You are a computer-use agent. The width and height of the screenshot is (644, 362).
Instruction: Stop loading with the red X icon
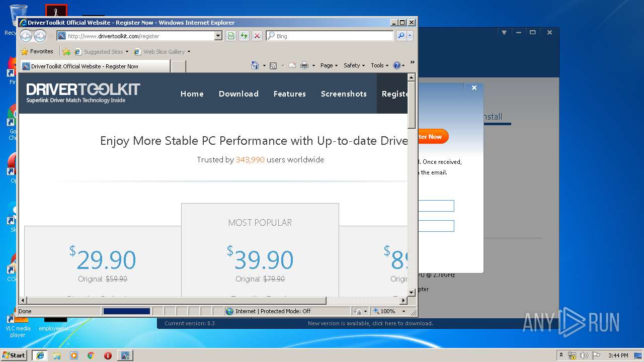coord(257,36)
